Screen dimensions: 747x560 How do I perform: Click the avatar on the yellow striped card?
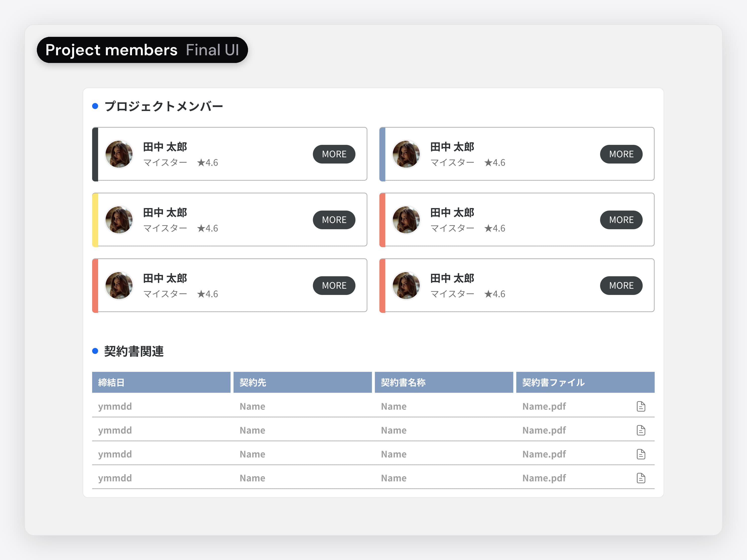[119, 220]
